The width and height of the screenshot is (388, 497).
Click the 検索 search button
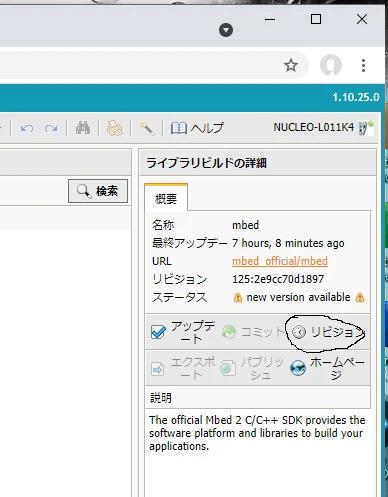coord(98,191)
